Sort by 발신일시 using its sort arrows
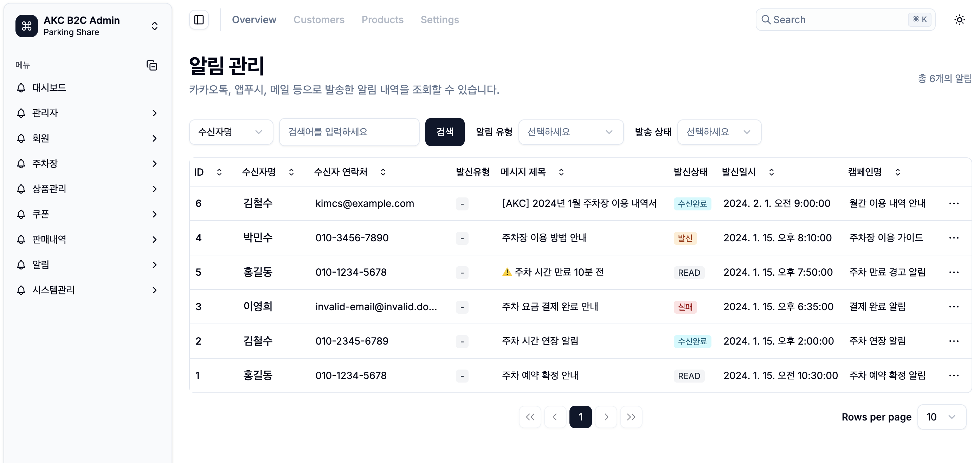This screenshot has width=980, height=463. pyautogui.click(x=772, y=172)
